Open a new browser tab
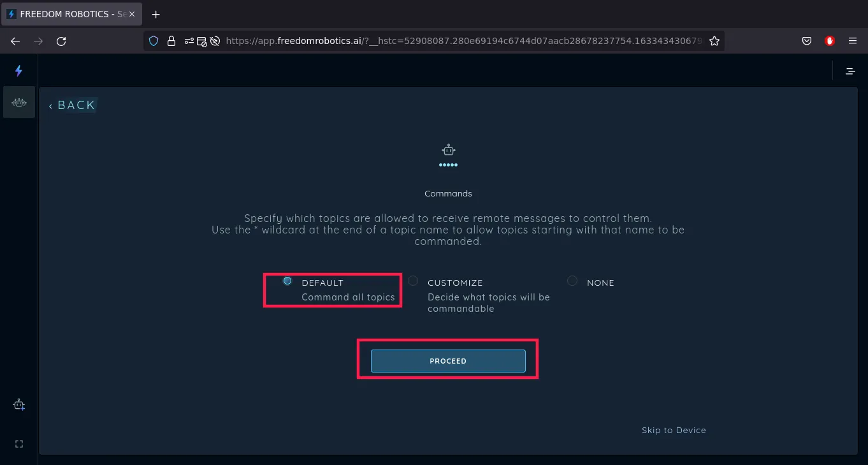 point(156,14)
